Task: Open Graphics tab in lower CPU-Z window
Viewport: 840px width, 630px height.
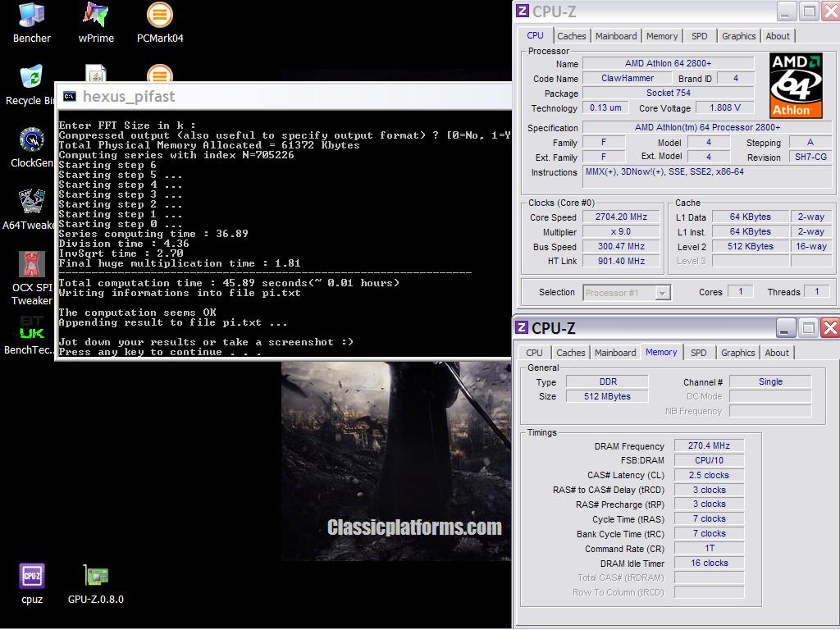Action: point(737,353)
